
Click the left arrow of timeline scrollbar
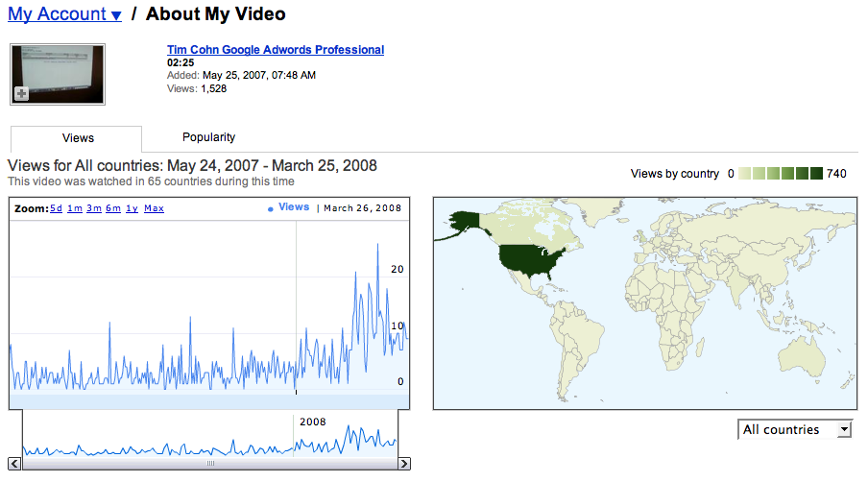pos(15,464)
